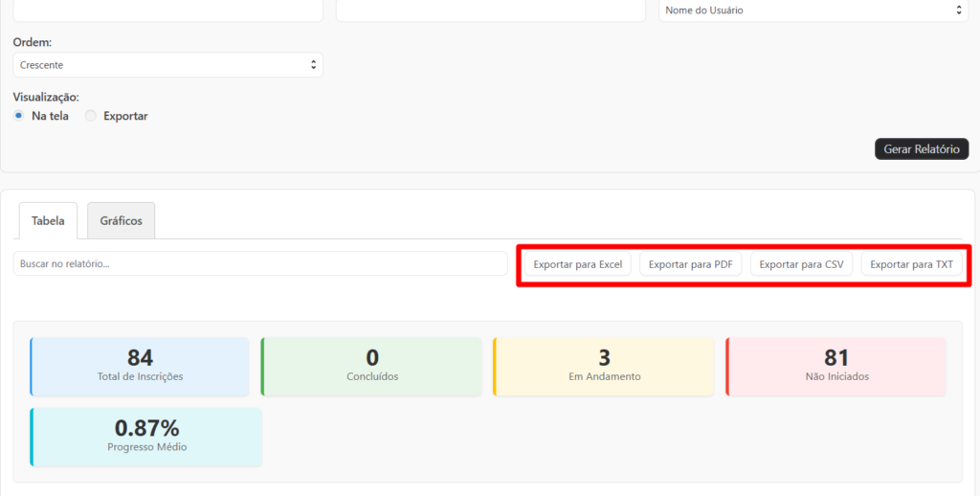Click the Progresso Médio card

point(146,437)
